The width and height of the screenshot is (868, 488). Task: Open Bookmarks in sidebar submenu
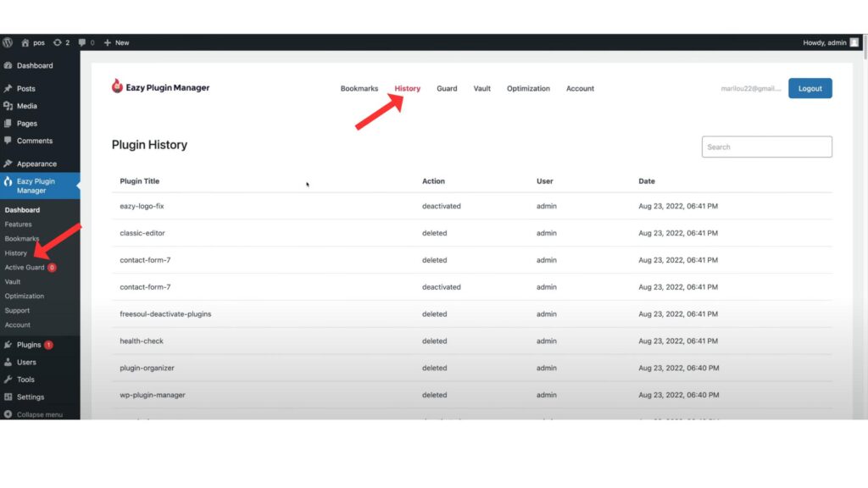coord(21,238)
